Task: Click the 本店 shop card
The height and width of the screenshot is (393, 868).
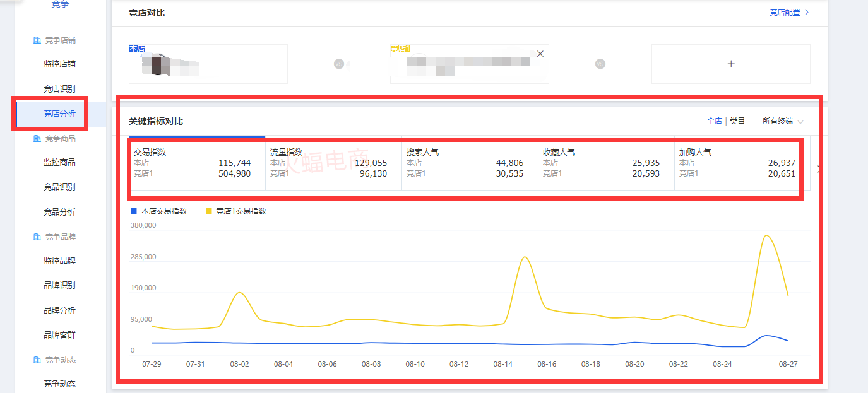Action: click(208, 64)
